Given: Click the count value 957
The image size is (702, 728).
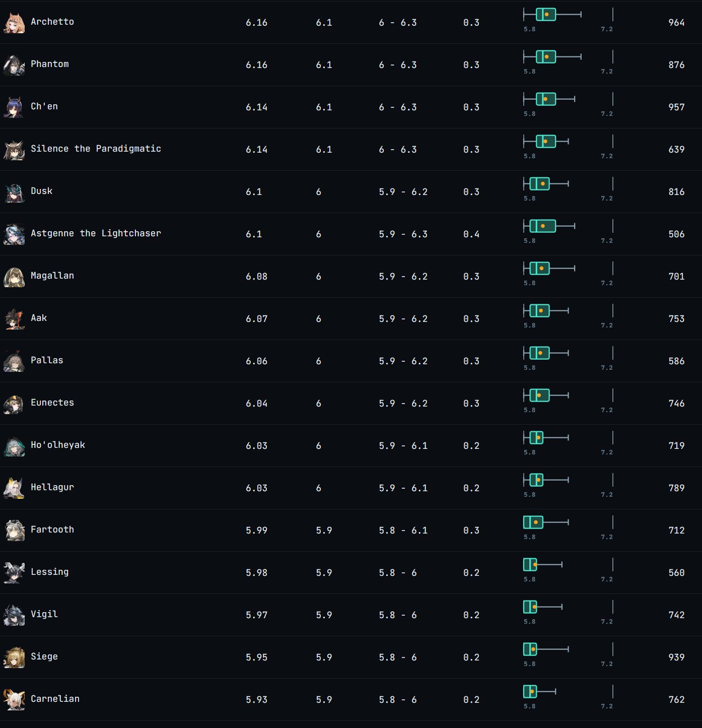Looking at the screenshot, I should click(676, 107).
